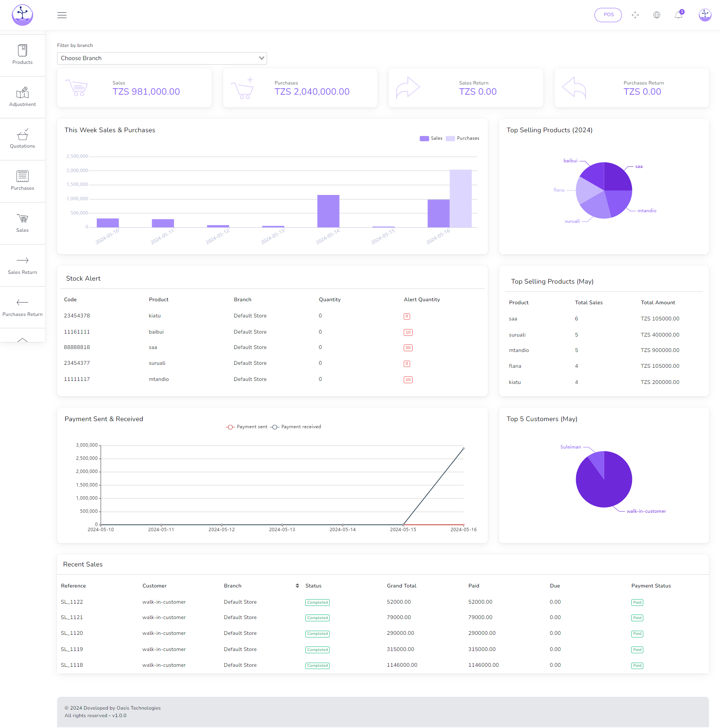Image resolution: width=721 pixels, height=728 pixels.
Task: Open Purchases Return in the sidebar
Action: pyautogui.click(x=22, y=307)
